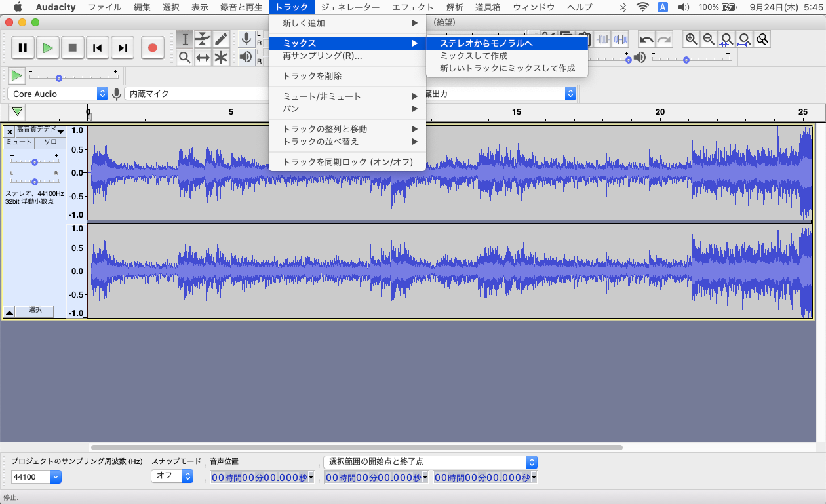Click the Bluetooth menu bar icon
Viewport: 826px width, 504px height.
(623, 7)
